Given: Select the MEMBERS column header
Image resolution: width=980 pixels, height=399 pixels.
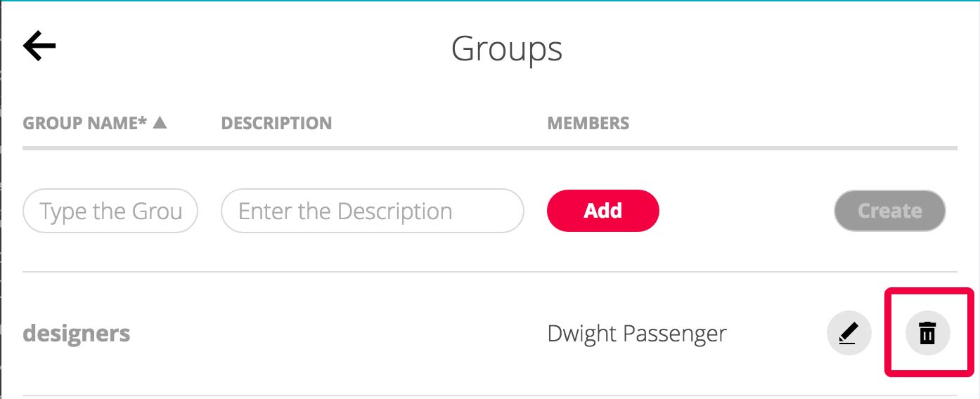Looking at the screenshot, I should [x=588, y=123].
